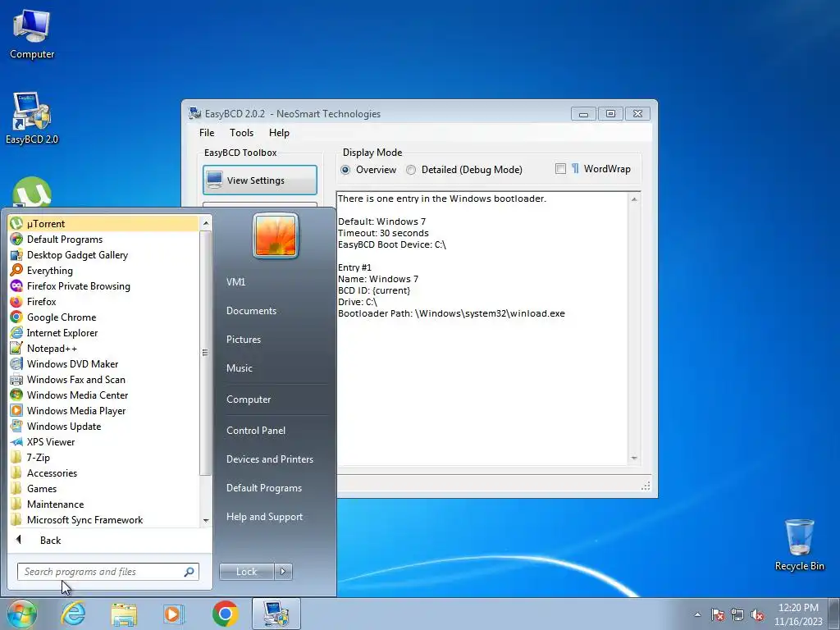
Task: Select the EasyBCD 2.0 desktop shortcut
Action: click(x=32, y=119)
